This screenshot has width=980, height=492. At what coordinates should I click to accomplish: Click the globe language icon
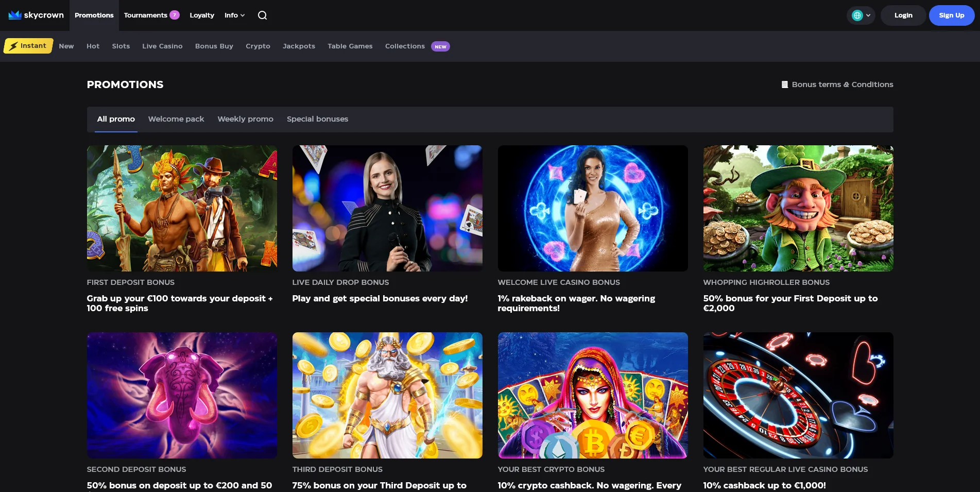click(x=857, y=15)
